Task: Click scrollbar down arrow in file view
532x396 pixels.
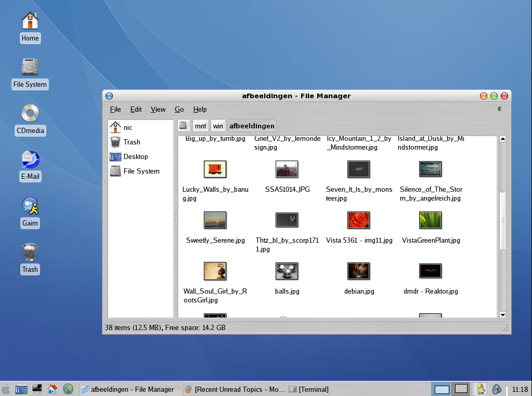Action: tap(503, 315)
